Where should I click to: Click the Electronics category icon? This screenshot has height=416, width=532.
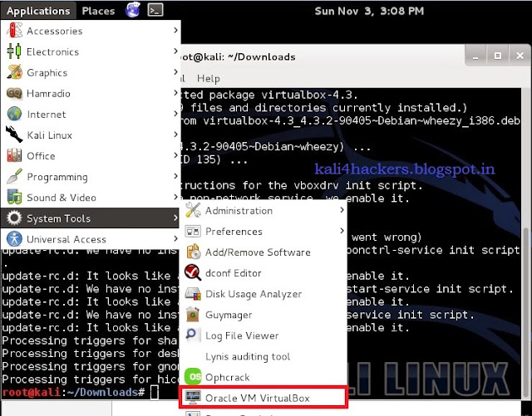click(14, 51)
